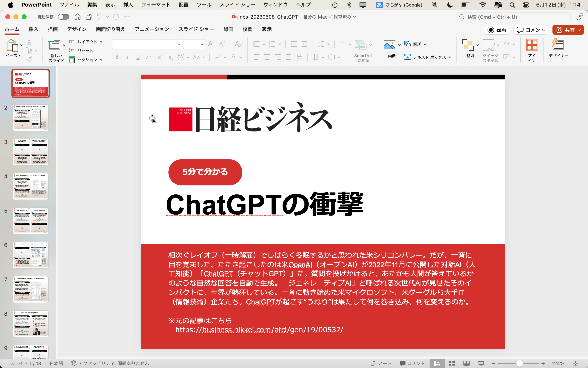
Task: Justify text alignment
Action: (x=288, y=57)
